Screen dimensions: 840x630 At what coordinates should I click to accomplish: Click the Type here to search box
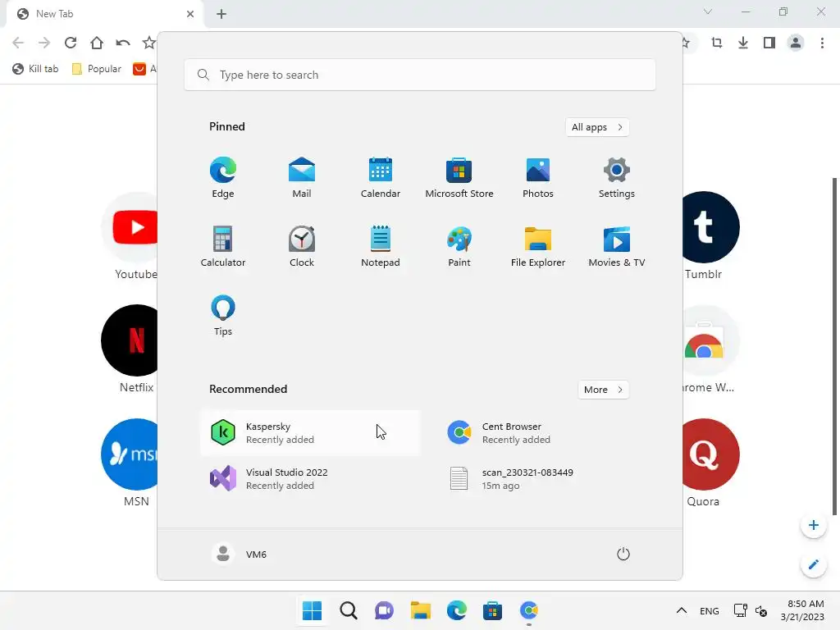point(420,75)
